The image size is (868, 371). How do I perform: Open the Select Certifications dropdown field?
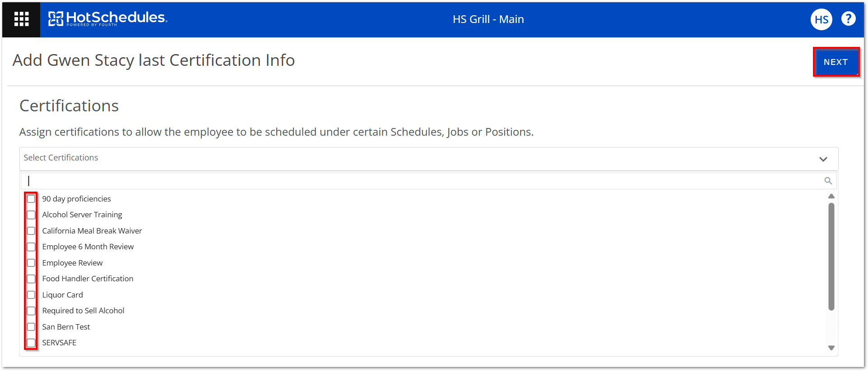pos(428,159)
